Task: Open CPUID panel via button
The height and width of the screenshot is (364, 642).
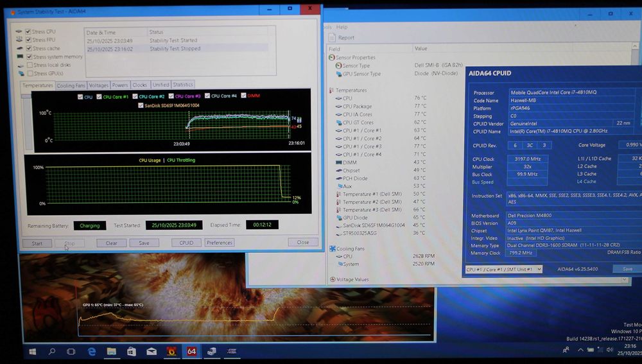Action: click(186, 243)
